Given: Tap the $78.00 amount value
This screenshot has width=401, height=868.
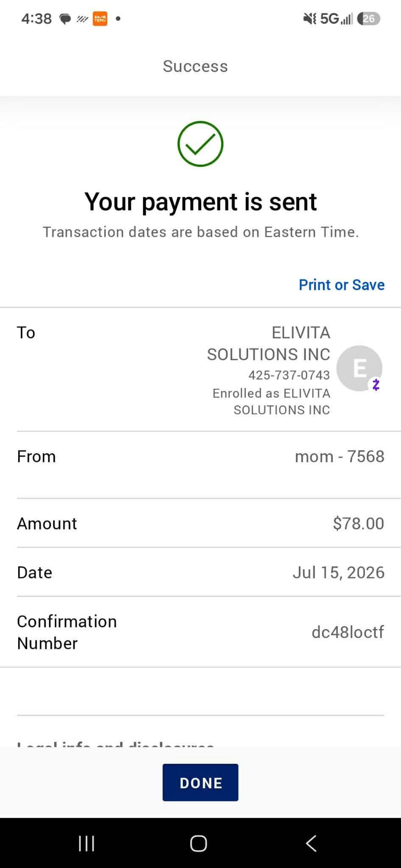Looking at the screenshot, I should point(359,523).
